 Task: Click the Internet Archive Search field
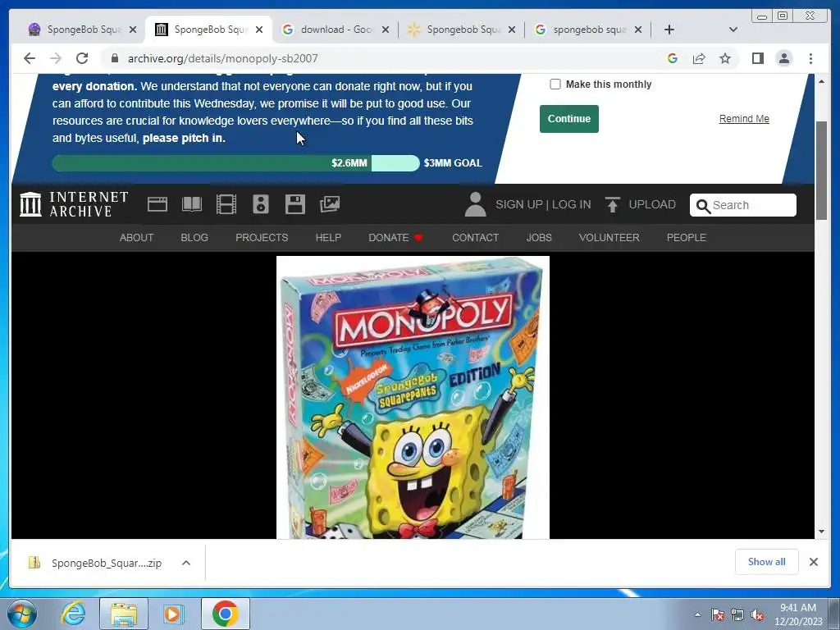click(743, 205)
